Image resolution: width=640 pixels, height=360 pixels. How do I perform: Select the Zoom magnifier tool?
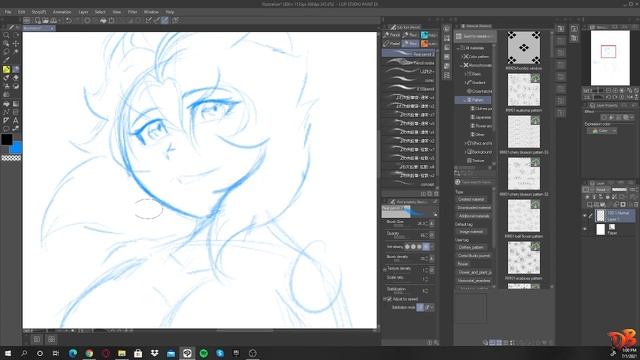pyautogui.click(x=6, y=36)
